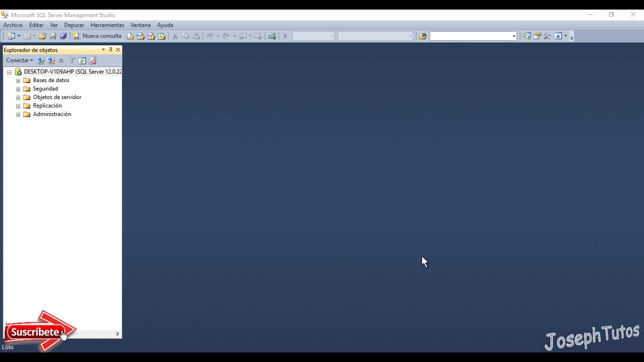The height and width of the screenshot is (362, 644).
Task: Click the Refresh icon in Object Explorer
Action: click(82, 61)
